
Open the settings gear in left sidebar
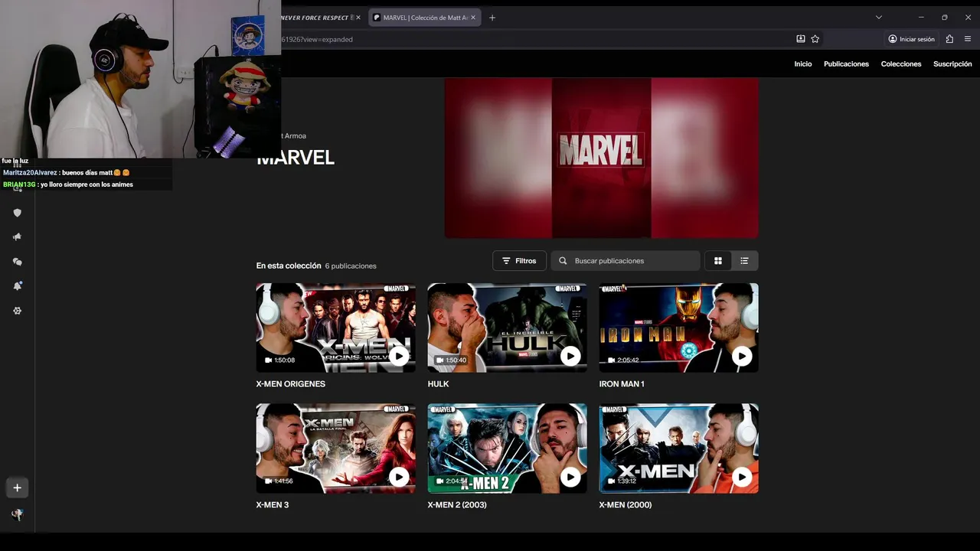point(17,311)
